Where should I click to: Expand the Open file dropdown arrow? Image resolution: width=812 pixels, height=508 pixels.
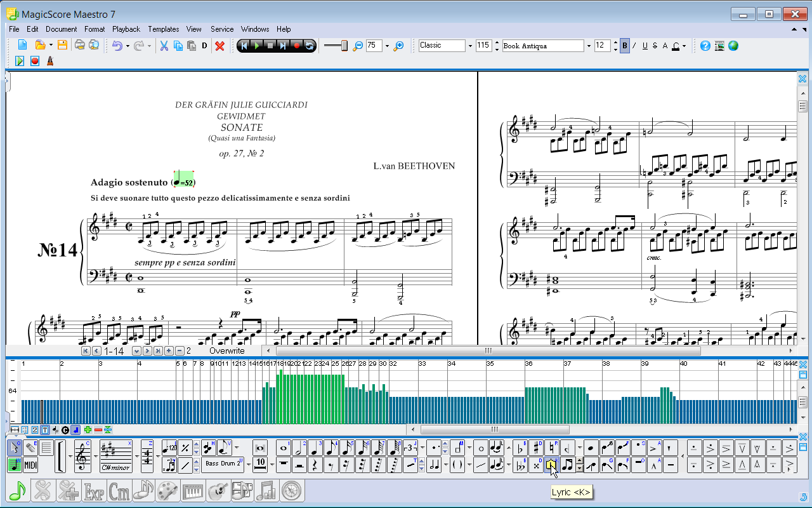pos(51,46)
